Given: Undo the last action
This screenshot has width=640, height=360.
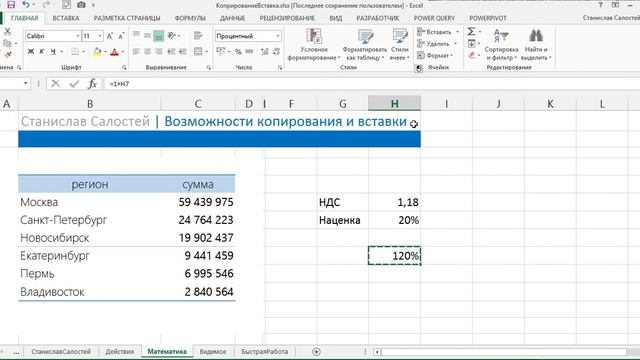Looking at the screenshot, I should pos(26,5).
